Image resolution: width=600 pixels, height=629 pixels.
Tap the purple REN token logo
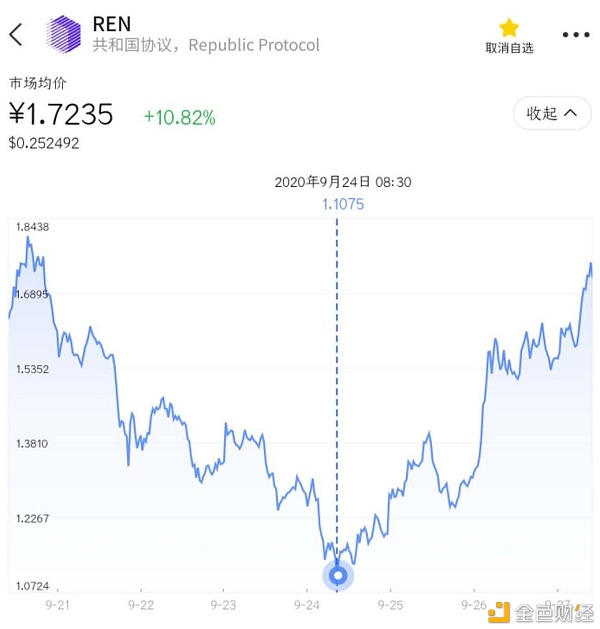point(63,34)
